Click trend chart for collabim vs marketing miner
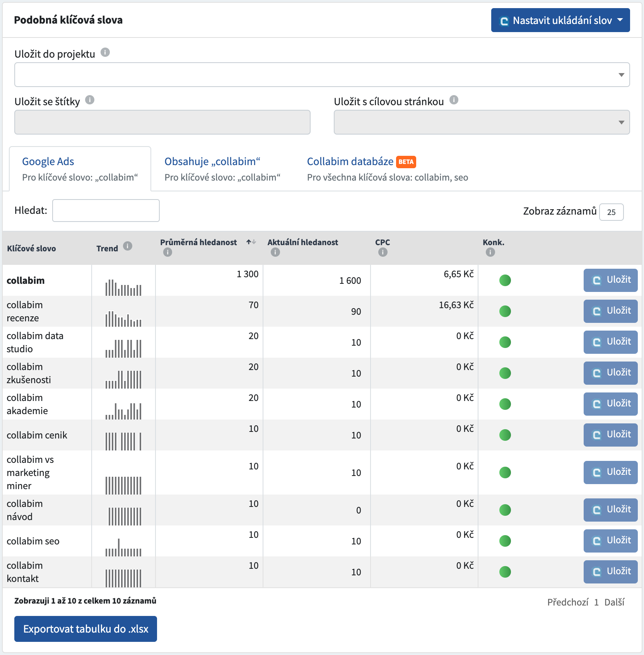The image size is (644, 655). coord(123,485)
